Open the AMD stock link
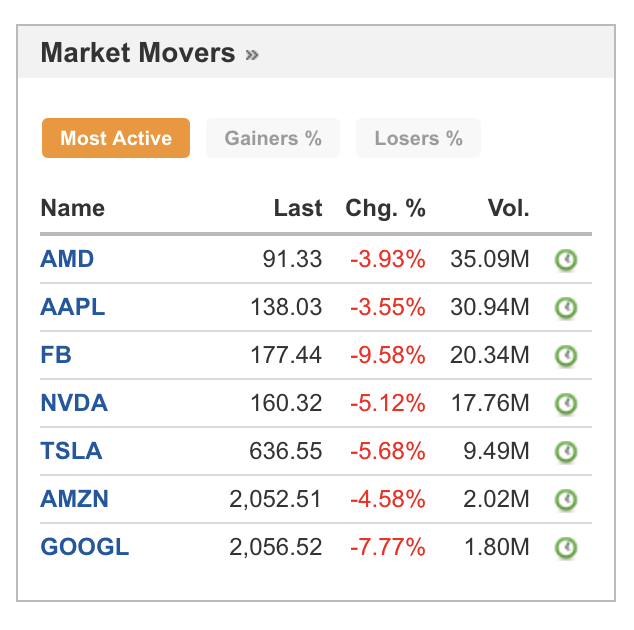Screen dimensions: 634x630 [67, 259]
